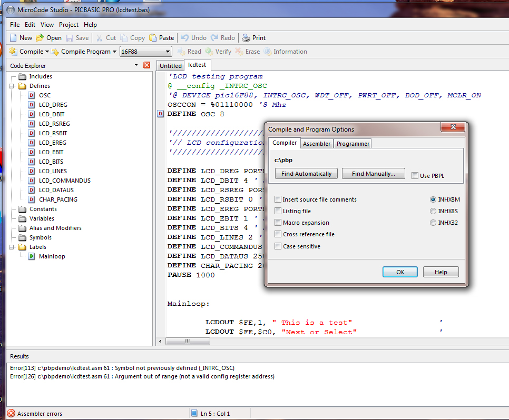The height and width of the screenshot is (420, 509).
Task: Click the Compile Program icon
Action: (55, 52)
